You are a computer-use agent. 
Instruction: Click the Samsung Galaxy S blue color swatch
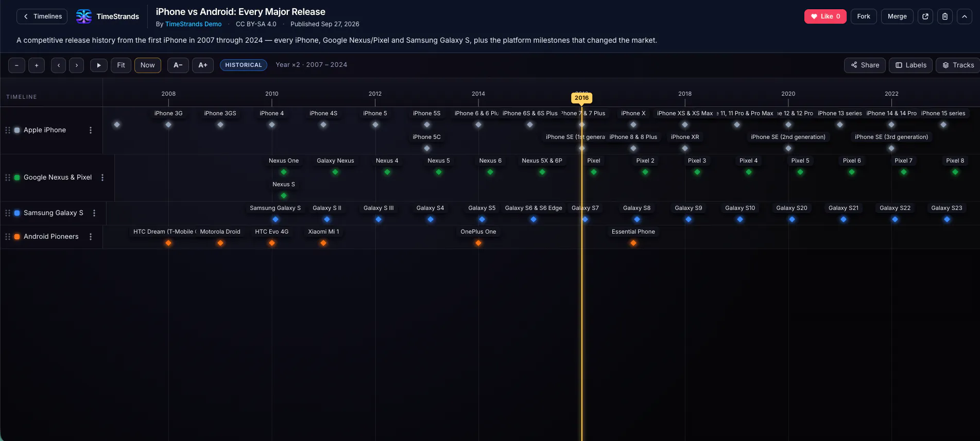pyautogui.click(x=17, y=213)
